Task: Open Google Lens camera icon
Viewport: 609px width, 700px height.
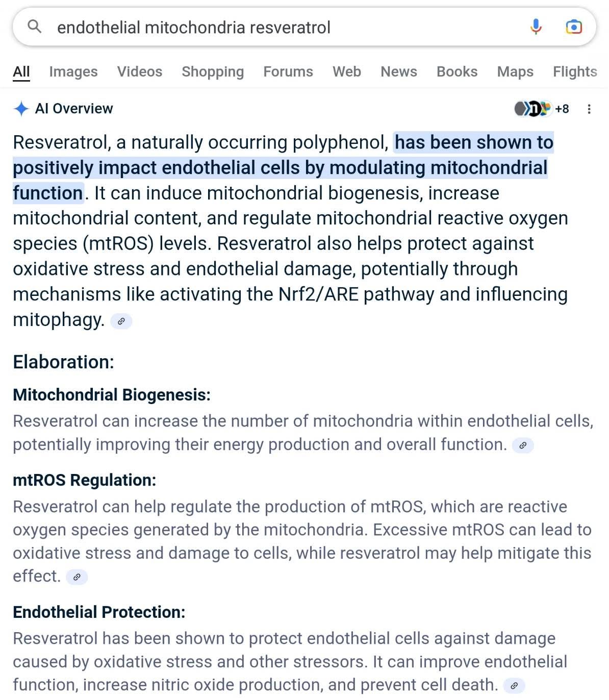Action: click(x=574, y=27)
